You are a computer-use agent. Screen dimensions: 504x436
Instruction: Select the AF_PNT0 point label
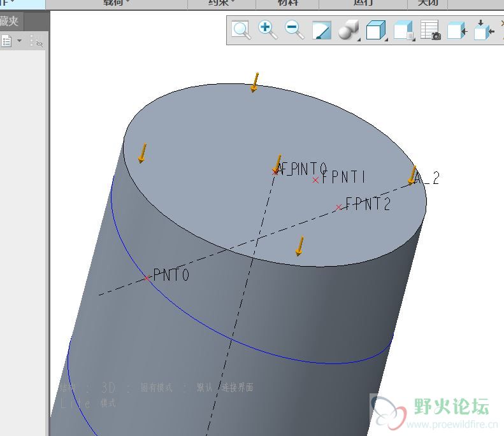301,169
